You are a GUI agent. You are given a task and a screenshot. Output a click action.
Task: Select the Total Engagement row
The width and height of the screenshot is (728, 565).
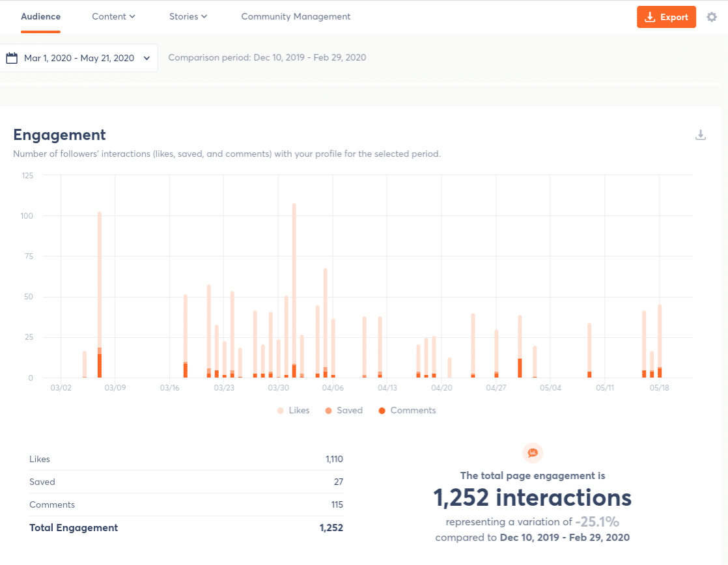tap(186, 528)
